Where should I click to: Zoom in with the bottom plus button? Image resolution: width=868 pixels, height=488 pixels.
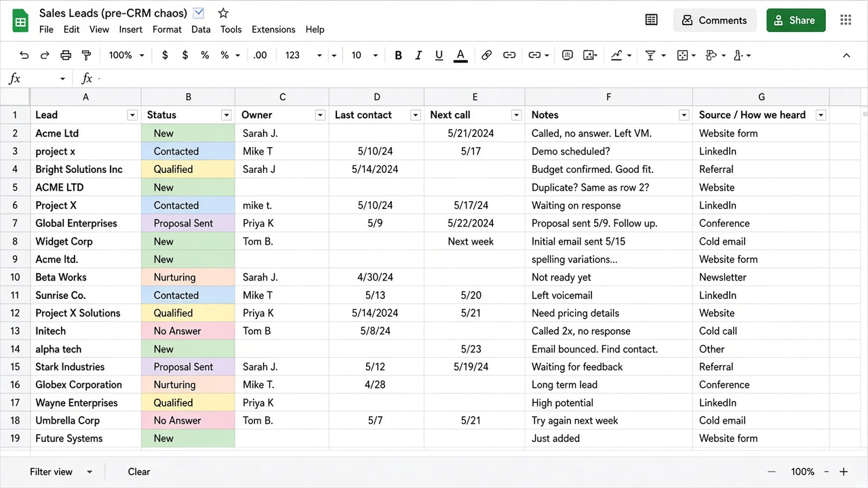tap(844, 472)
